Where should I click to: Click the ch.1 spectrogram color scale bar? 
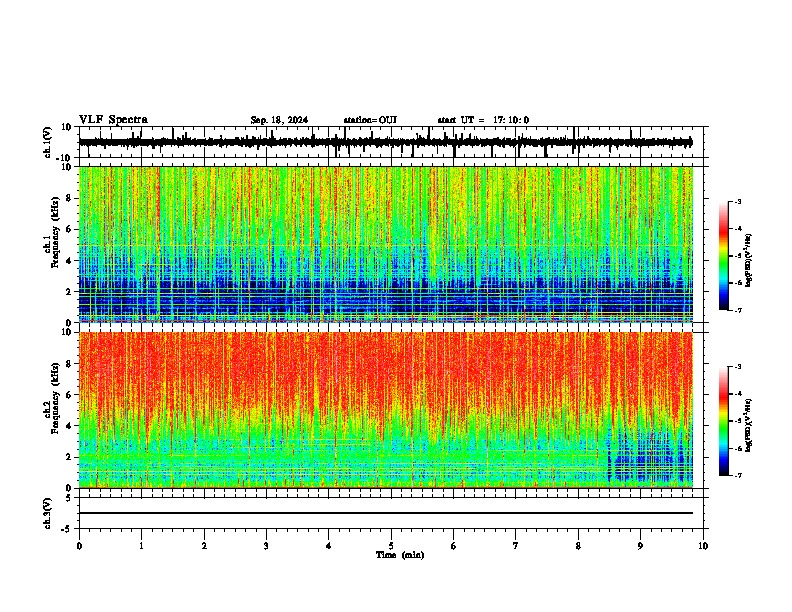coord(723,256)
